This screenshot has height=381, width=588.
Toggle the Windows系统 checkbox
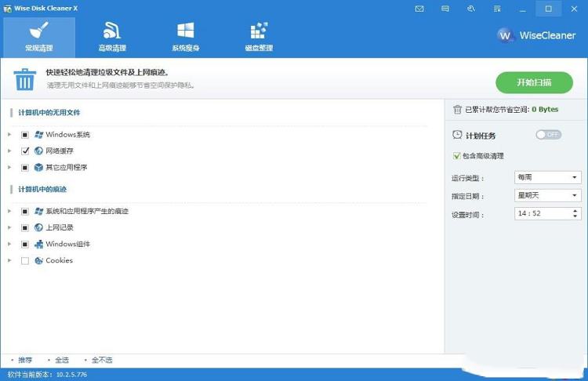(x=25, y=135)
